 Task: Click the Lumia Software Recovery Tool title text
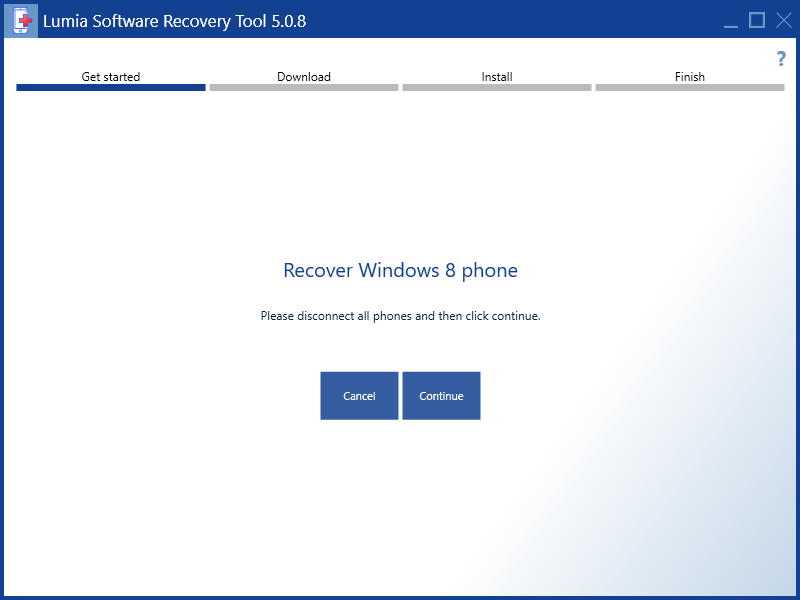[x=174, y=21]
